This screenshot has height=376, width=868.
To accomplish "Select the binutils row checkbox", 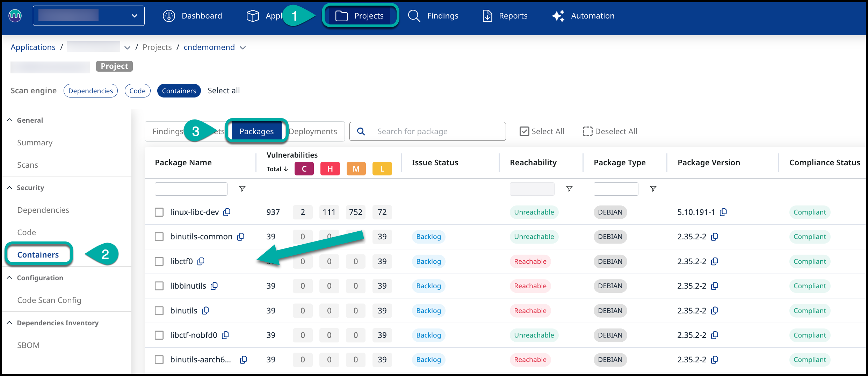I will [x=159, y=311].
